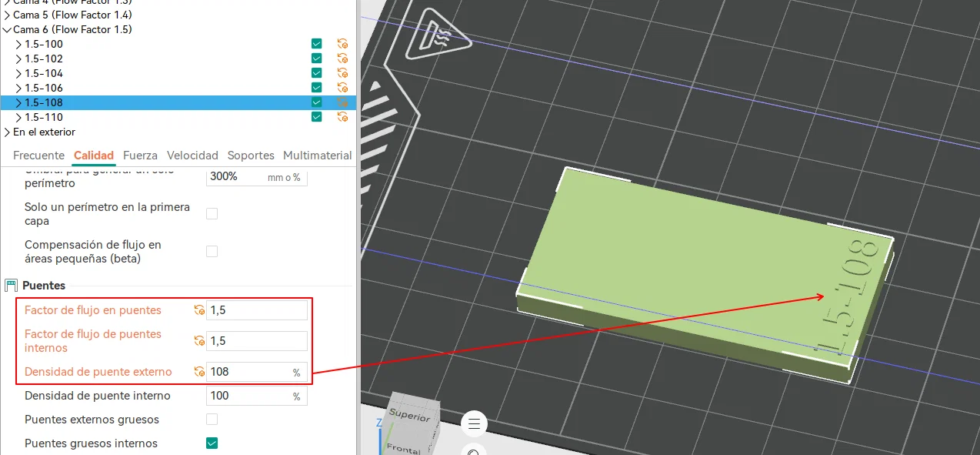Expand the En el exterior group
The width and height of the screenshot is (980, 455).
7,132
